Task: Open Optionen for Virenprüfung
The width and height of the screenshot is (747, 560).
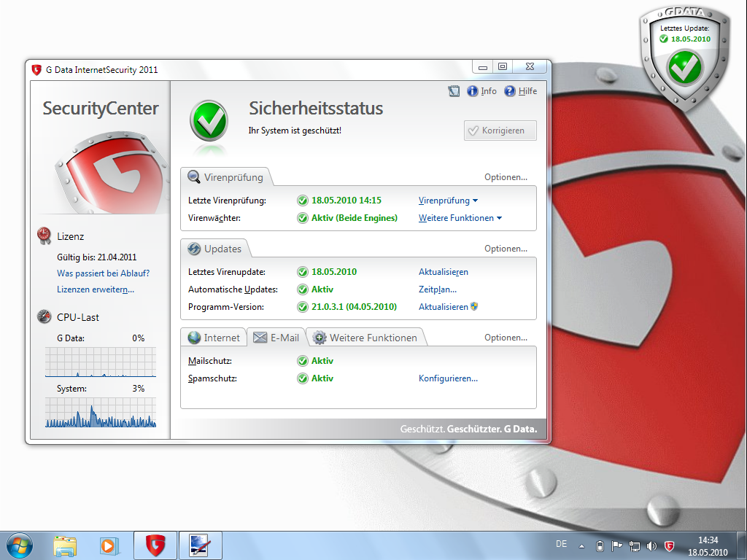Action: 506,177
